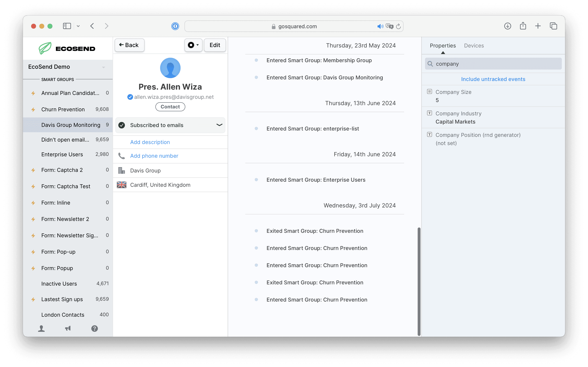Click Entered Smart Group: Membership Group event
The height and width of the screenshot is (367, 588).
pos(319,60)
